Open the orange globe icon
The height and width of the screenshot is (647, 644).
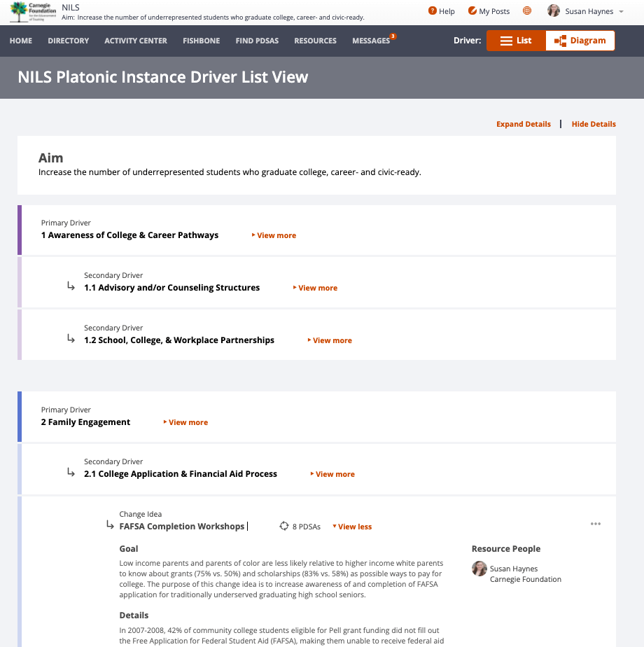tap(527, 11)
